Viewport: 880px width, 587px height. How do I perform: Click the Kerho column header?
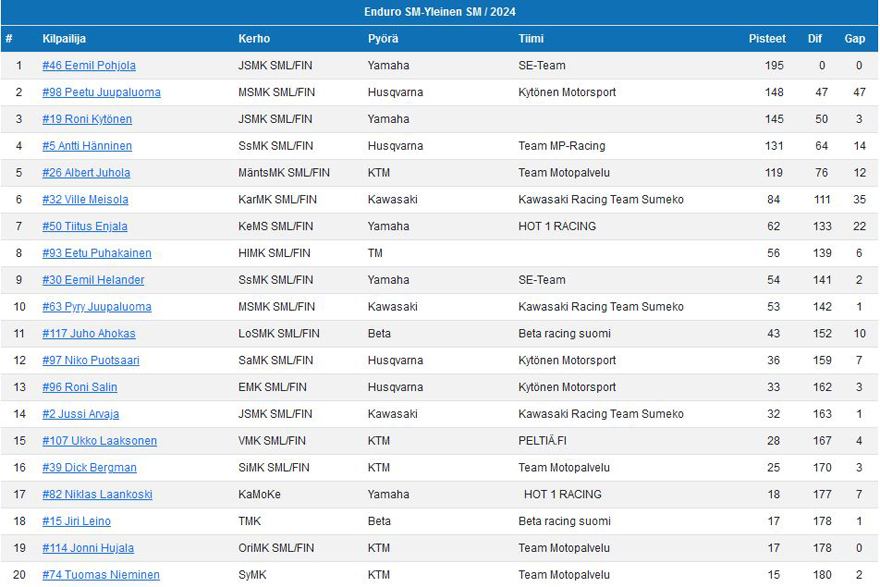pos(254,39)
